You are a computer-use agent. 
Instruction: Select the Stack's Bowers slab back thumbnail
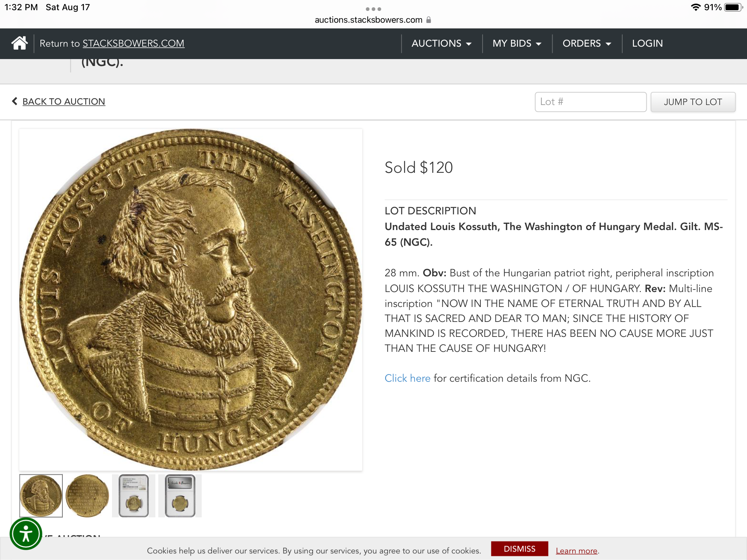click(180, 496)
